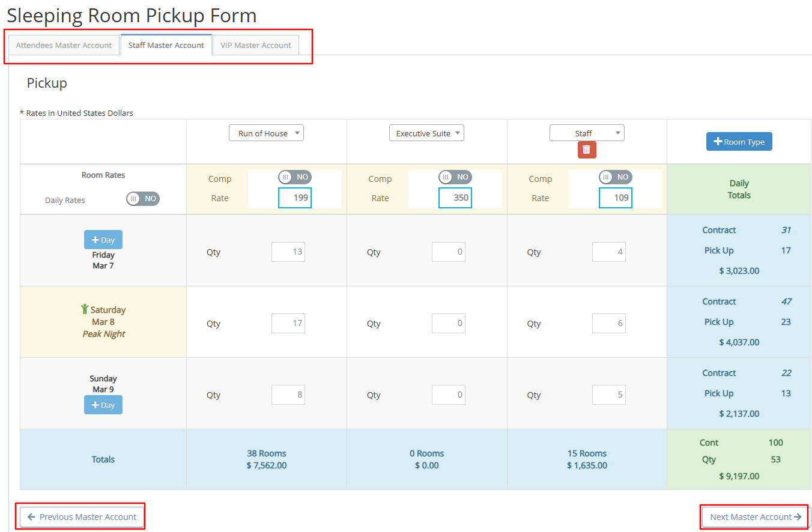This screenshot has width=812, height=532.
Task: Click the red trash icon under Staff
Action: tap(587, 150)
